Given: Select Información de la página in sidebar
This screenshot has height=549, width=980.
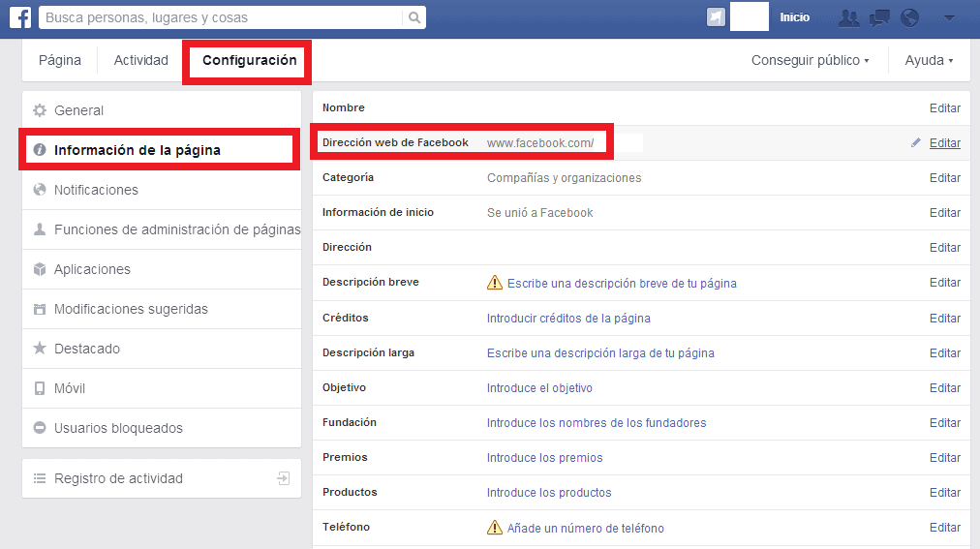Looking at the screenshot, I should (160, 150).
